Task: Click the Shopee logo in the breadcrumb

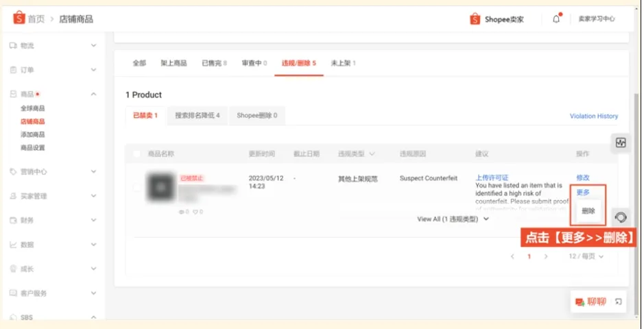Action: 19,18
